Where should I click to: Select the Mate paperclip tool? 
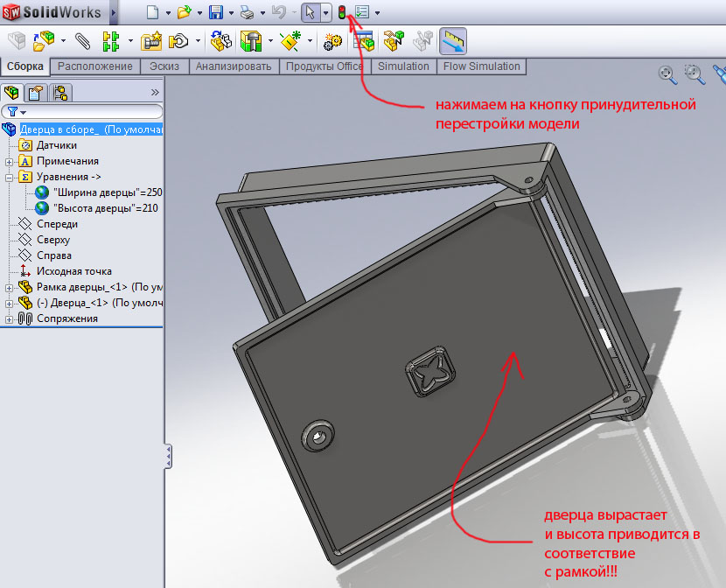pos(82,40)
